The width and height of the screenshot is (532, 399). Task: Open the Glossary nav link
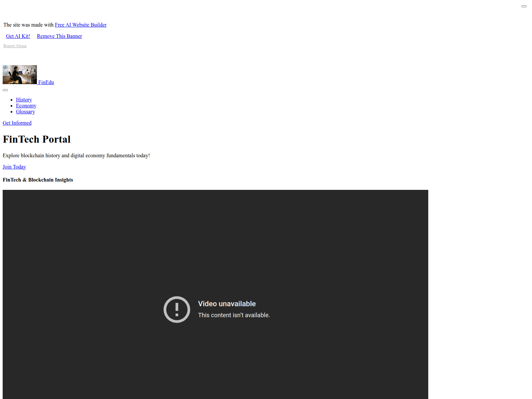click(25, 112)
